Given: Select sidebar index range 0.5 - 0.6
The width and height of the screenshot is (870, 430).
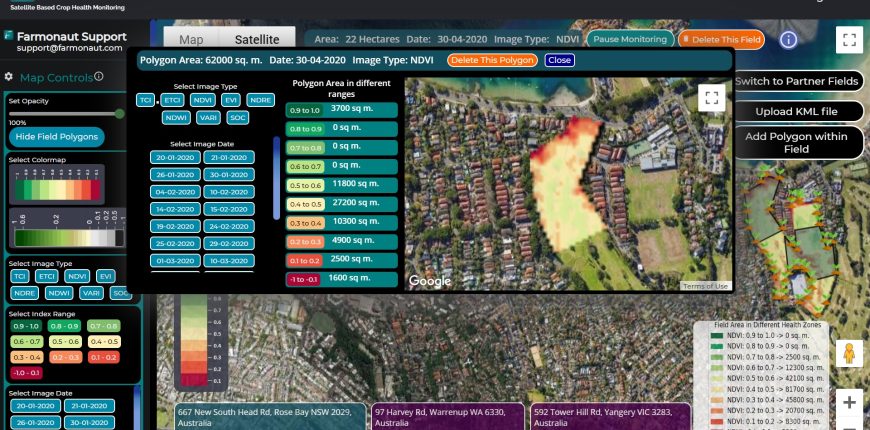Looking at the screenshot, I should coord(65,342).
